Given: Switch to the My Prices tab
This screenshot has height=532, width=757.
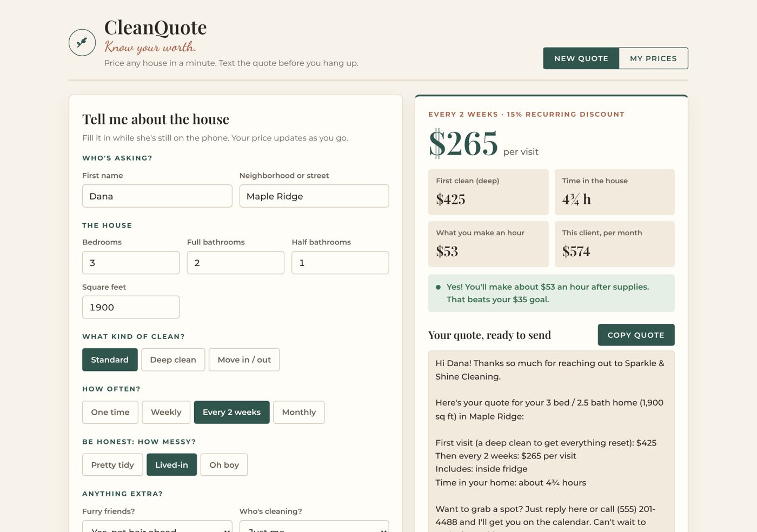Looking at the screenshot, I should (x=653, y=58).
